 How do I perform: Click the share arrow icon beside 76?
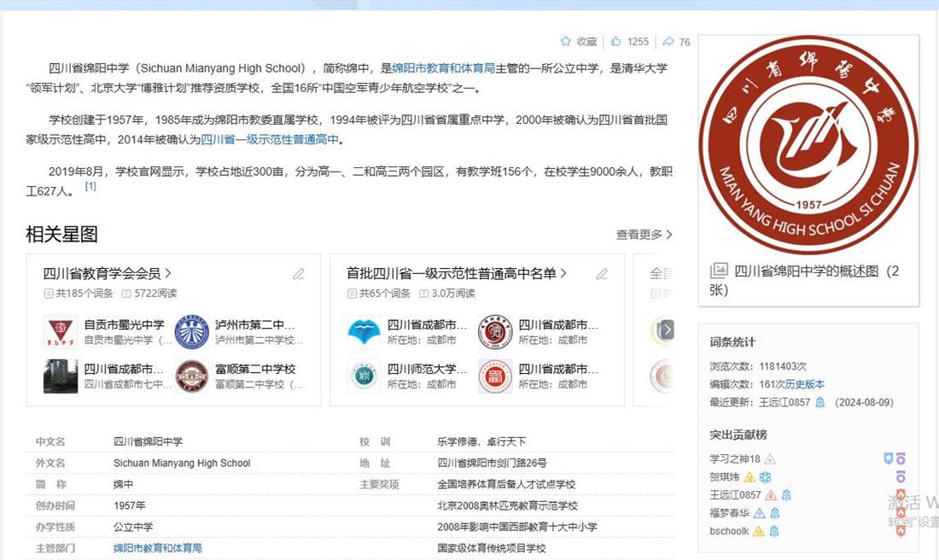tap(668, 41)
